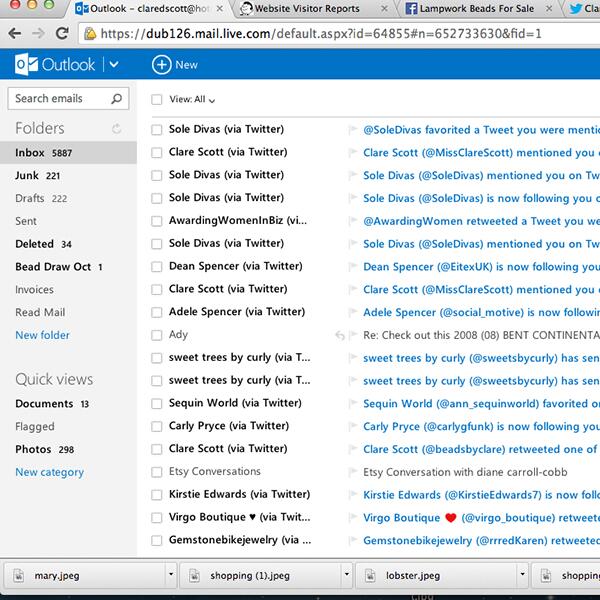Click mary.jpeg file icon in downloads bar

tap(19, 575)
